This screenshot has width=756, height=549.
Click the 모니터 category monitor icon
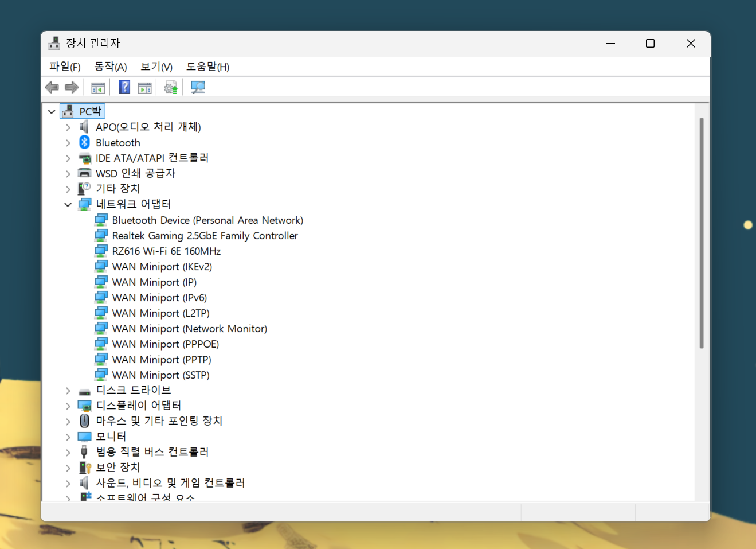pyautogui.click(x=85, y=437)
